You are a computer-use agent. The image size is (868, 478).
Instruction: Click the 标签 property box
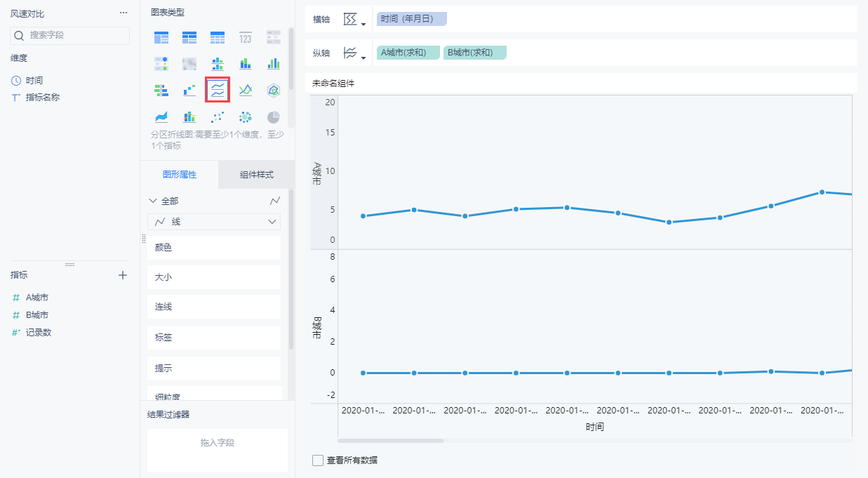tap(214, 338)
